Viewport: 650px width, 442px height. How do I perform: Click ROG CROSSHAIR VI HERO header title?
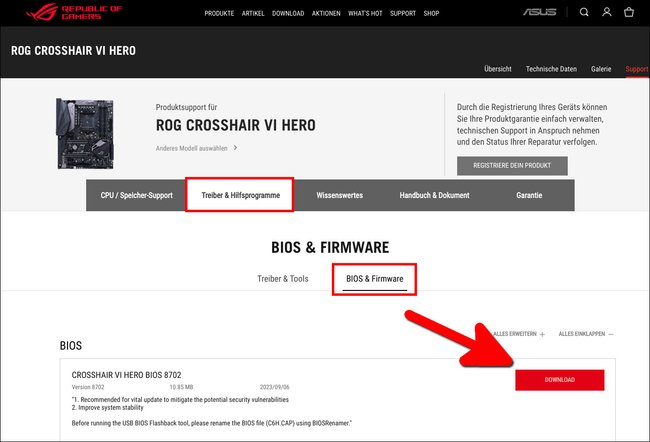click(x=73, y=51)
